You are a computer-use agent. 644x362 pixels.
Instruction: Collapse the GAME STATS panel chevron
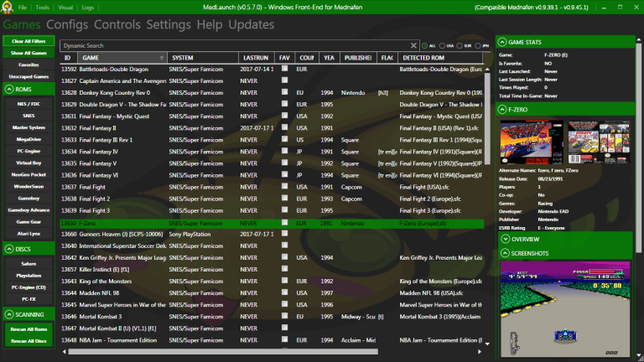coord(502,41)
